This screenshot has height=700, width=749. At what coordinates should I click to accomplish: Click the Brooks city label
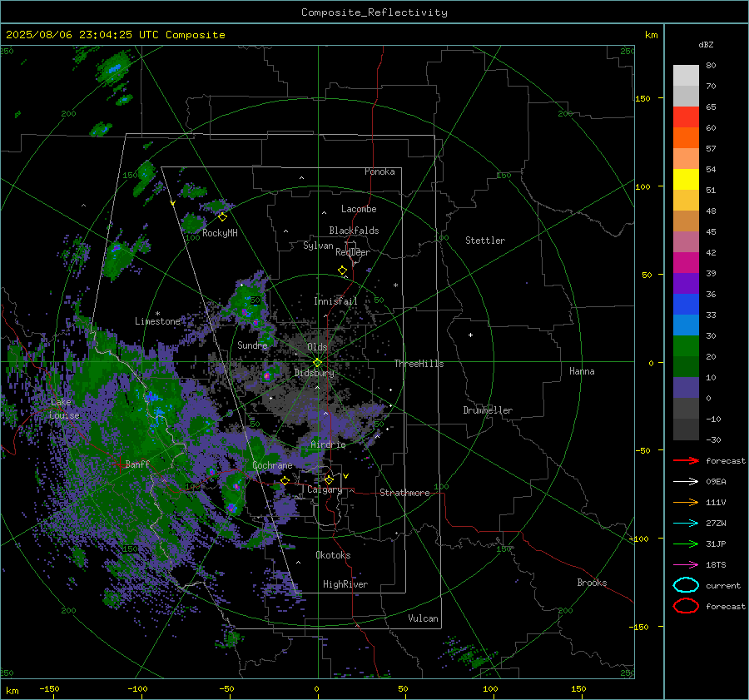click(x=592, y=583)
